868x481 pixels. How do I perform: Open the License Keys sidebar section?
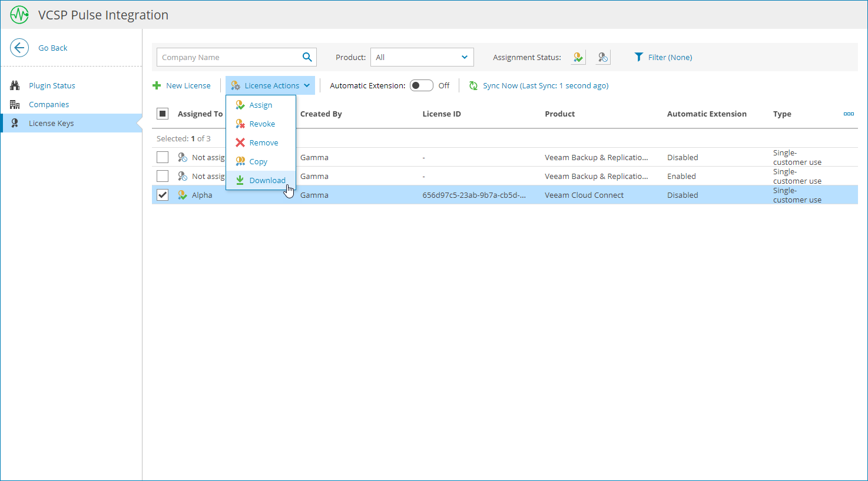[51, 123]
